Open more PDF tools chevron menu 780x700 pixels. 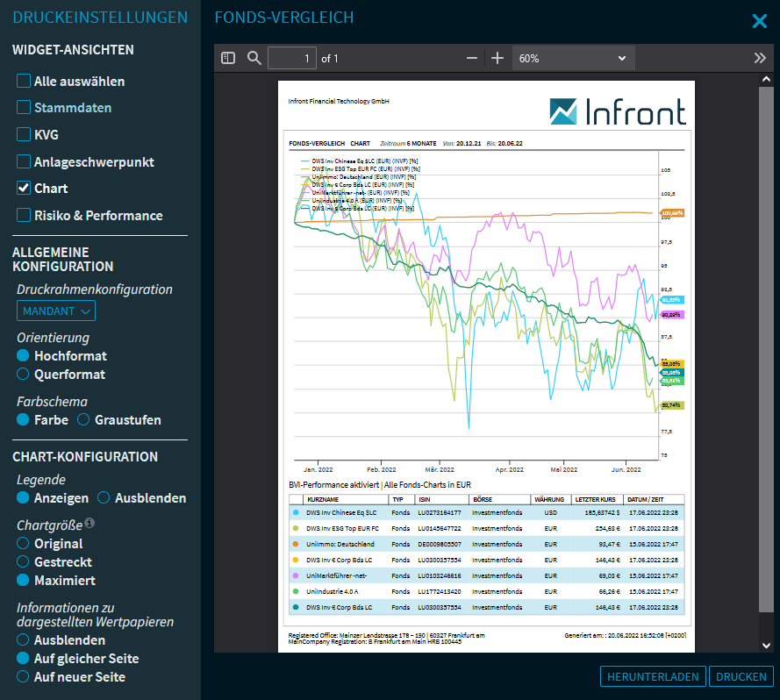point(760,58)
